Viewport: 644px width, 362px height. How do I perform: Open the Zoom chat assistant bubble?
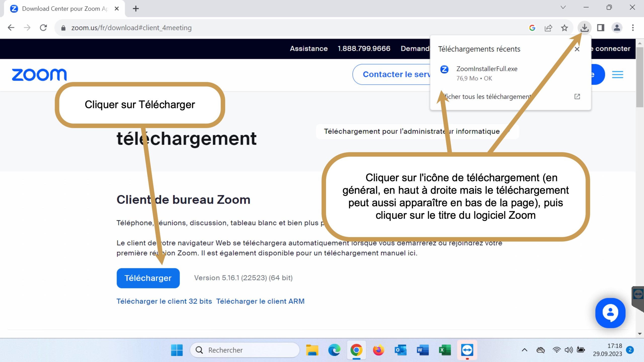click(x=610, y=313)
